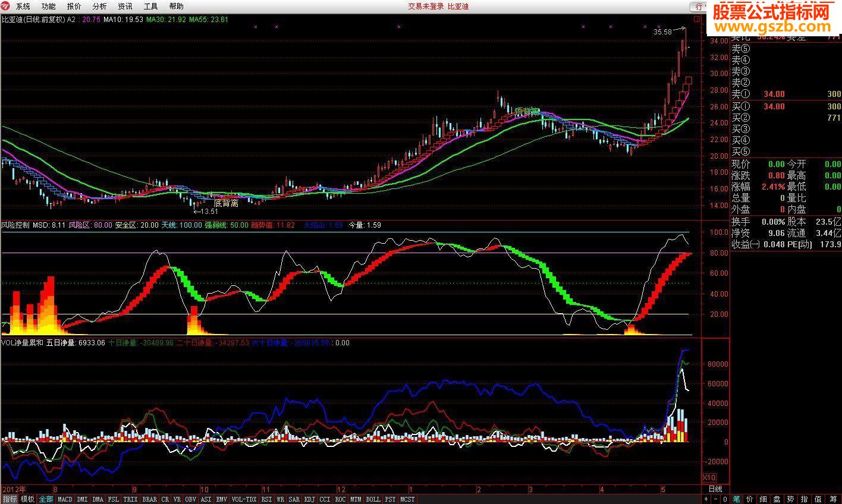Switch side panel to 盘 tab
Image resolution: width=842 pixels, height=504 pixels.
(777, 499)
